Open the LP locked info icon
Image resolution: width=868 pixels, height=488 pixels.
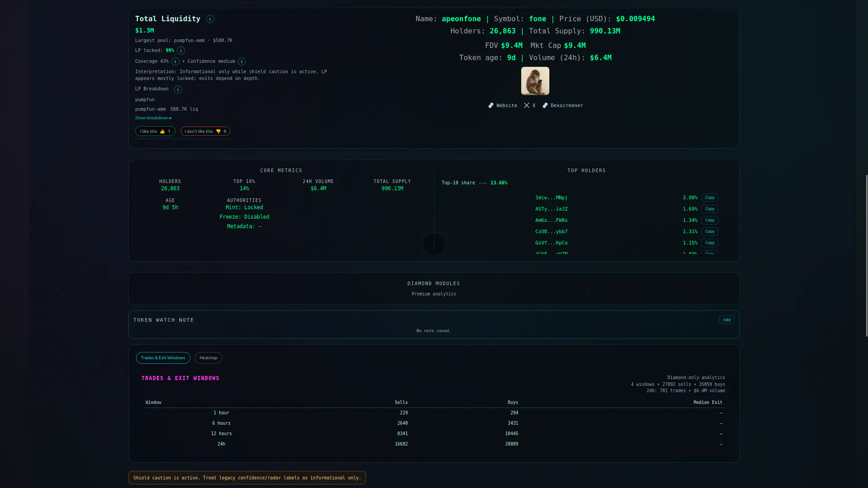tap(181, 51)
